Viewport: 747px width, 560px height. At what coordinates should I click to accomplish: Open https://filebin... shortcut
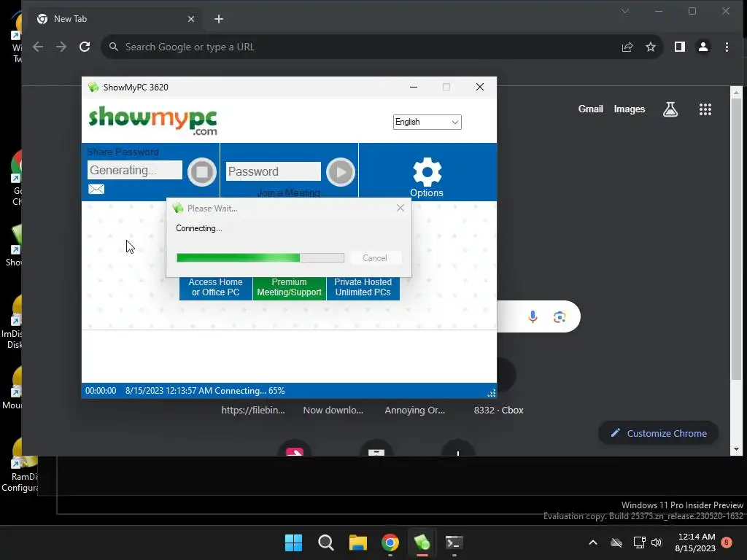[253, 410]
